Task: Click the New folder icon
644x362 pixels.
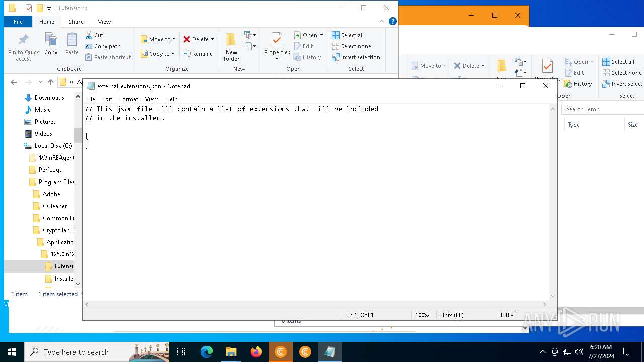Action: (x=231, y=40)
